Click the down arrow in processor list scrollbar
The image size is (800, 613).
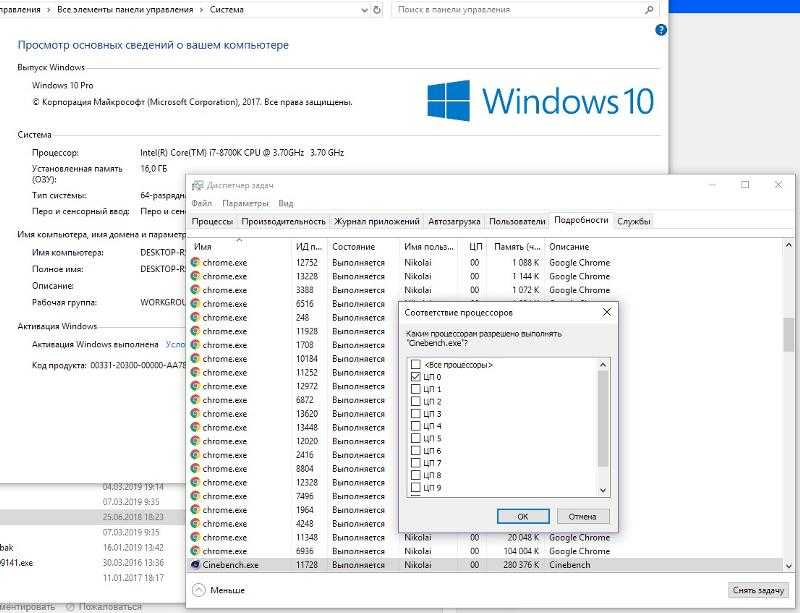pyautogui.click(x=603, y=491)
